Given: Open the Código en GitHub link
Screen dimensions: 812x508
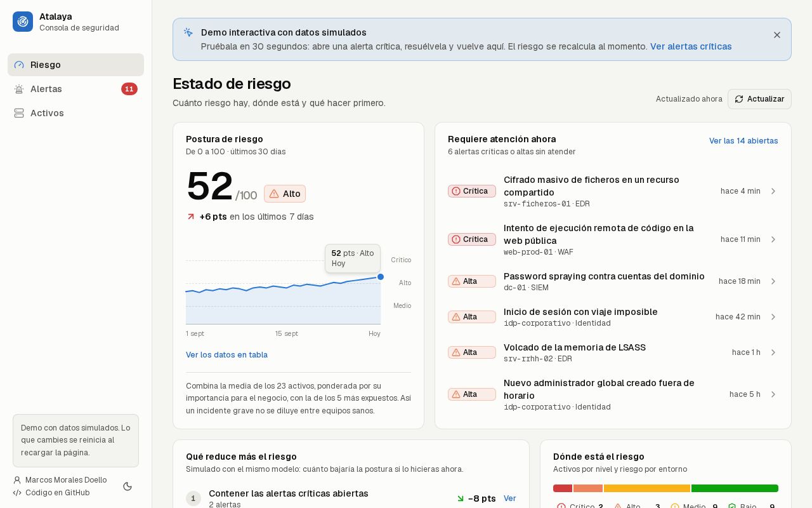Looking at the screenshot, I should coord(51,493).
